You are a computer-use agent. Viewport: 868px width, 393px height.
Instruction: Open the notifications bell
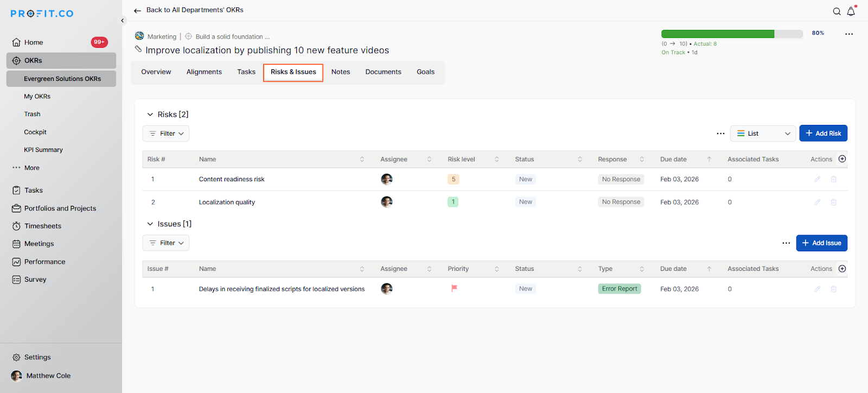coord(851,11)
